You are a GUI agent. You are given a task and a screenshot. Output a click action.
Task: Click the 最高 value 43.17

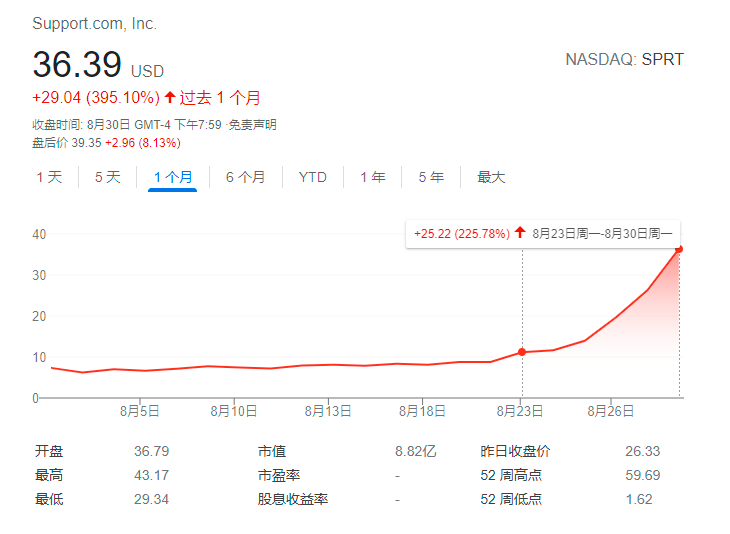(151, 475)
